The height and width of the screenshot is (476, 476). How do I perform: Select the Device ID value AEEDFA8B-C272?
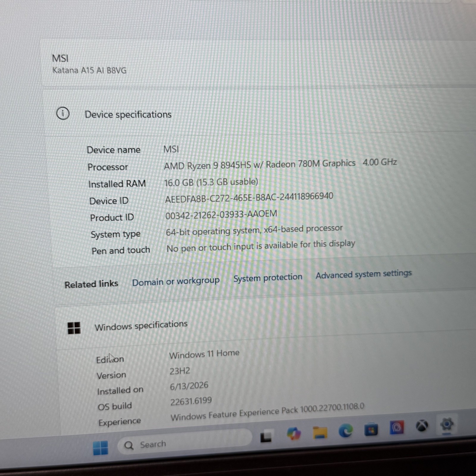pos(249,198)
